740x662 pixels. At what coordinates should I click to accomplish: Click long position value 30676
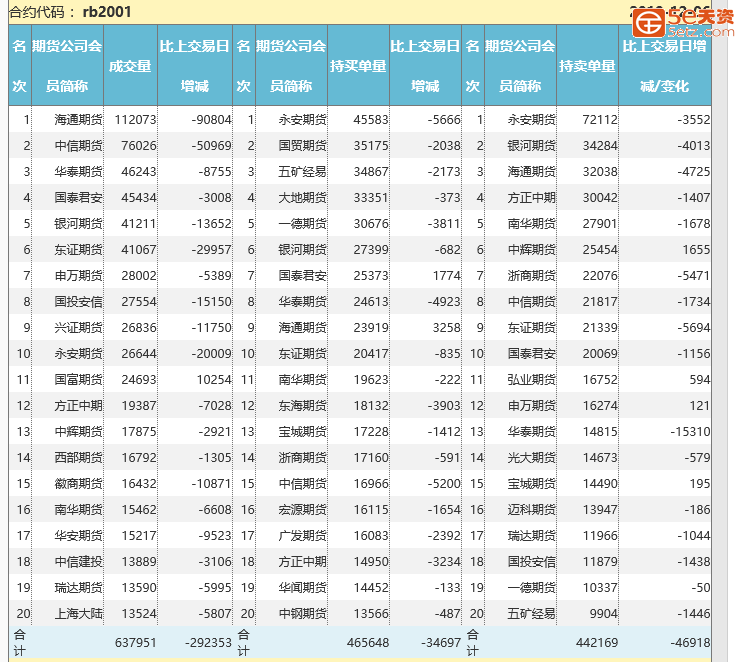371,224
